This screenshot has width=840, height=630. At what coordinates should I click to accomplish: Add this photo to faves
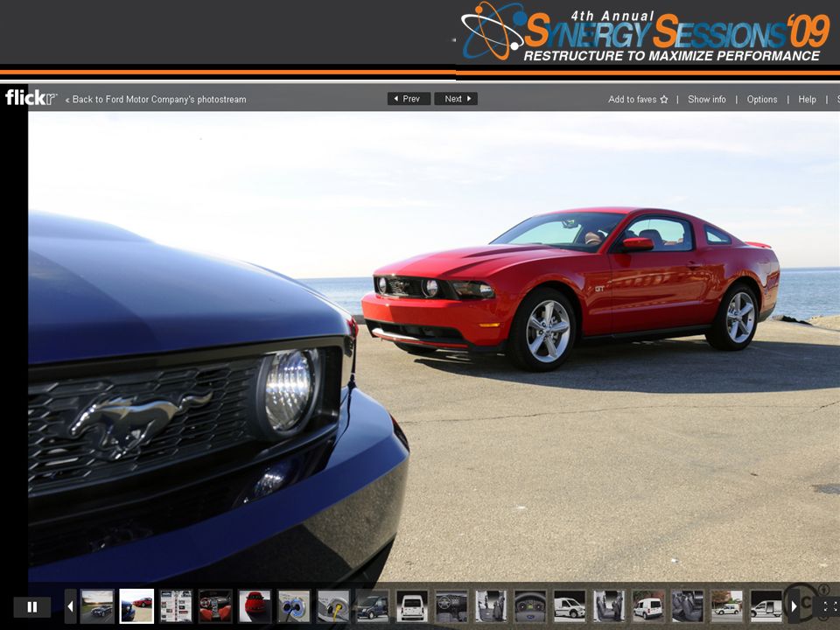pos(638,99)
